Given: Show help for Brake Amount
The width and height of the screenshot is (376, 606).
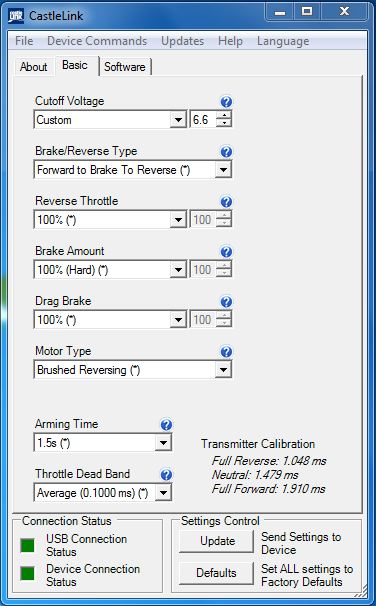Looking at the screenshot, I should point(226,252).
